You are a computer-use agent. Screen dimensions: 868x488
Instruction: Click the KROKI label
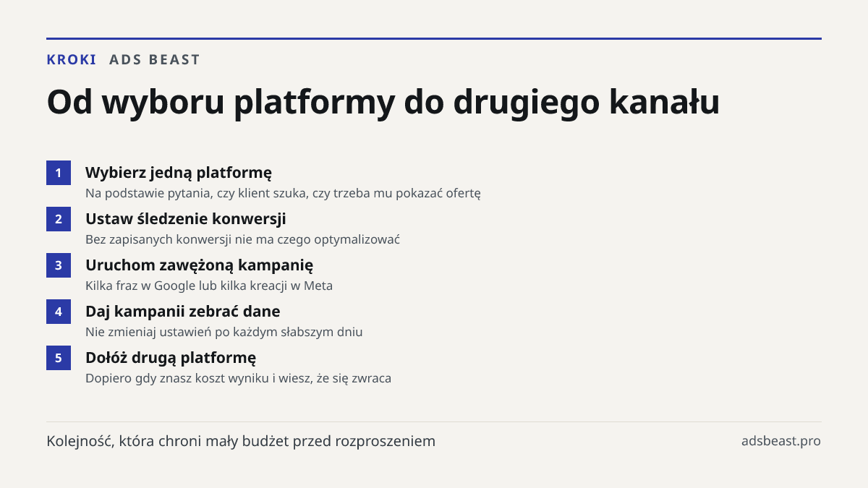pyautogui.click(x=72, y=60)
